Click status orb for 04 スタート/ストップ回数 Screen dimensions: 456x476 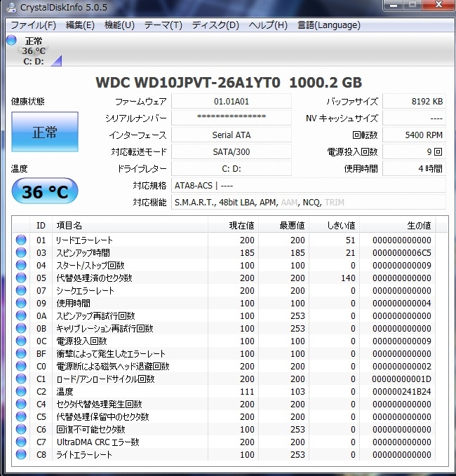(21, 265)
